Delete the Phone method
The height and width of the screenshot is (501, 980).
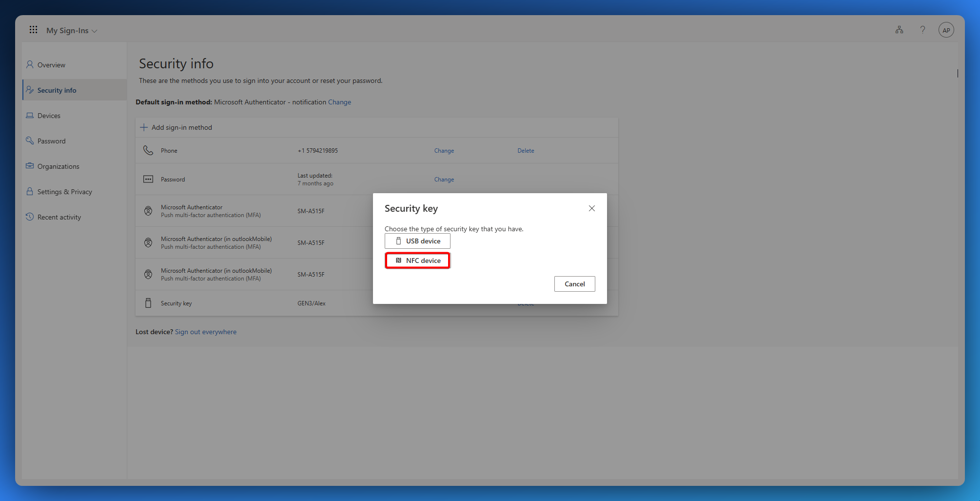(526, 151)
